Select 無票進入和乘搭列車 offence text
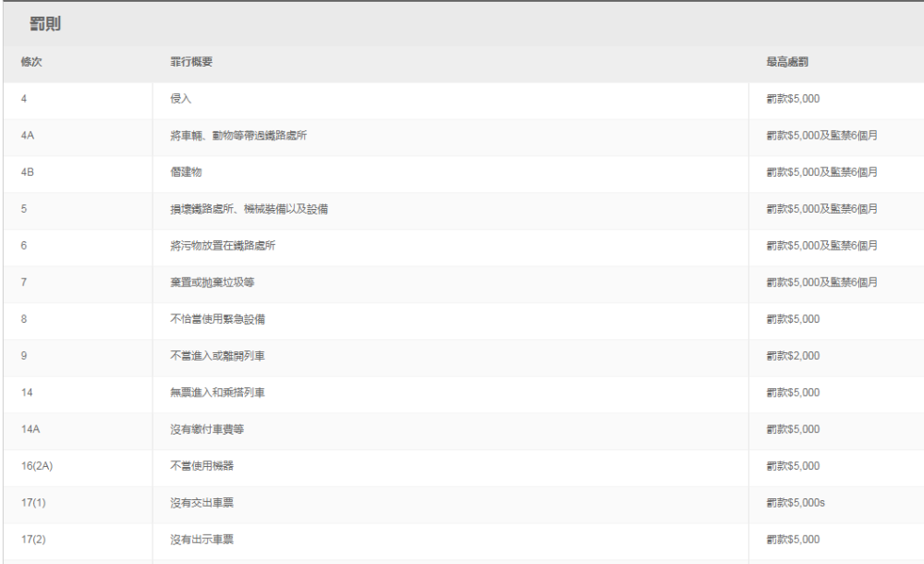The width and height of the screenshot is (924, 564). [x=217, y=393]
